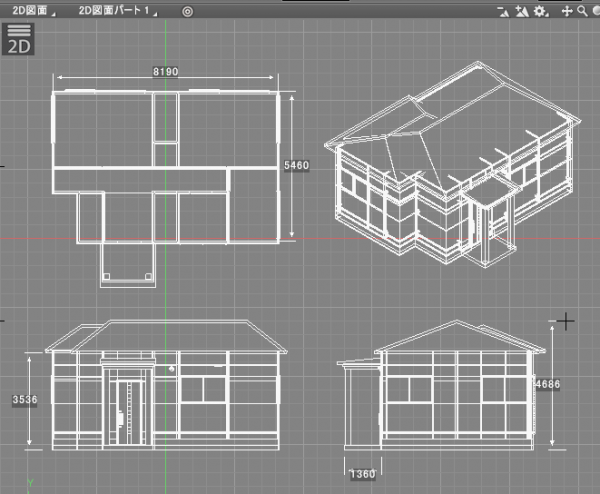The image size is (600, 494).
Task: Select the 5460 depth dimension label
Action: 296,166
